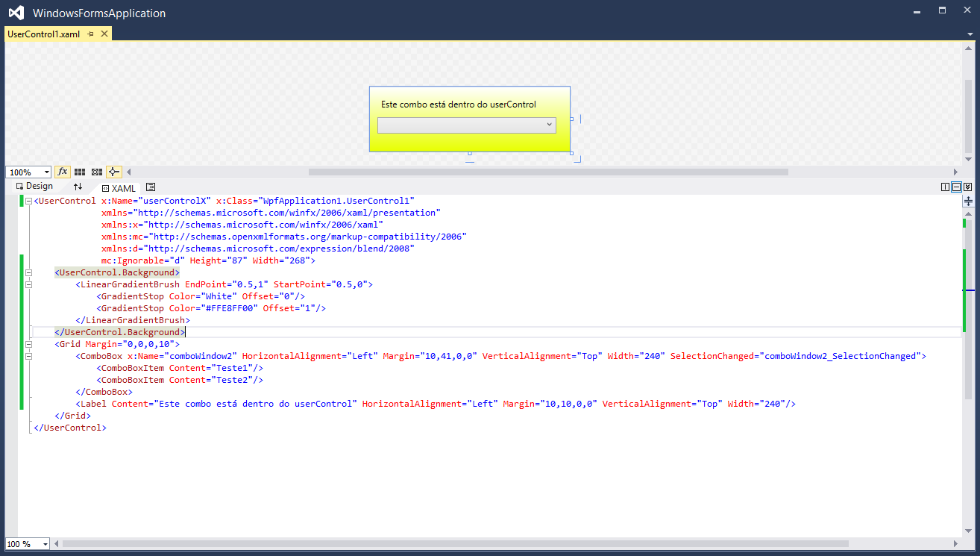Click the code editor scroll down arrow
The width and height of the screenshot is (980, 556).
(x=968, y=531)
